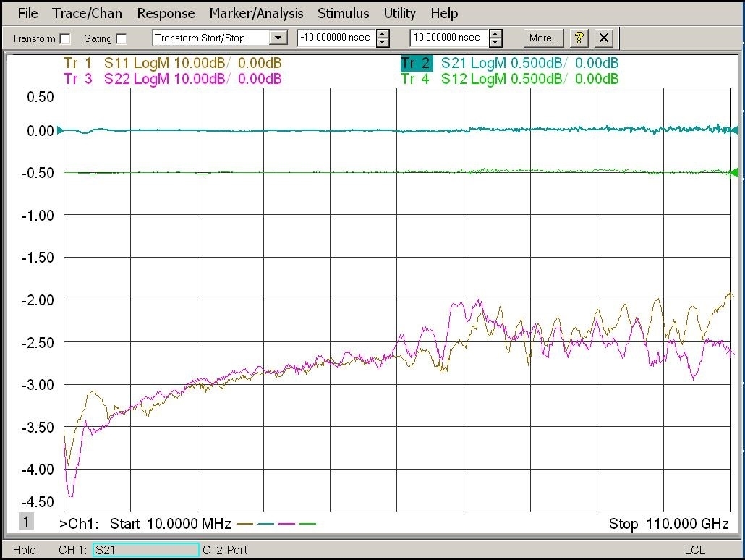Decrease the start time using down arrow
Image resolution: width=745 pixels, height=560 pixels.
(383, 42)
